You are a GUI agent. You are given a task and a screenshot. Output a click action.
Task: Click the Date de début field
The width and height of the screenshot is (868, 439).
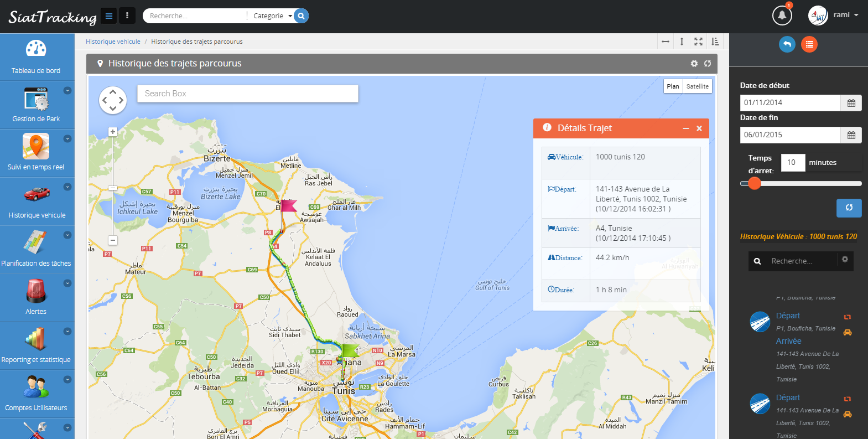click(790, 103)
